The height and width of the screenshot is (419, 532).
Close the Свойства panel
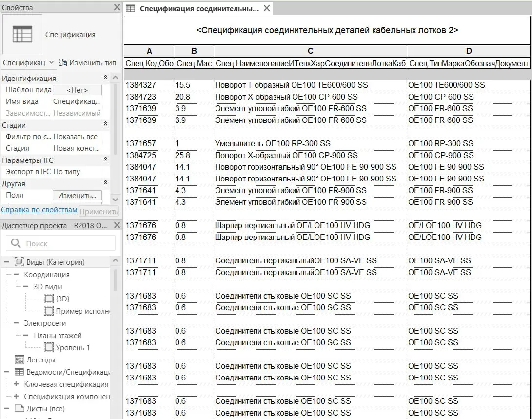pyautogui.click(x=117, y=7)
